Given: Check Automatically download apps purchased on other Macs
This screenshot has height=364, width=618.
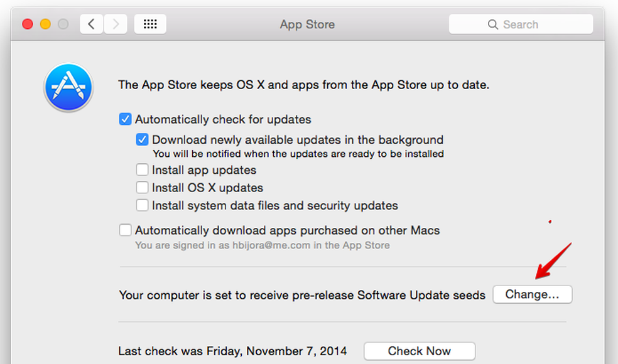Looking at the screenshot, I should [126, 230].
